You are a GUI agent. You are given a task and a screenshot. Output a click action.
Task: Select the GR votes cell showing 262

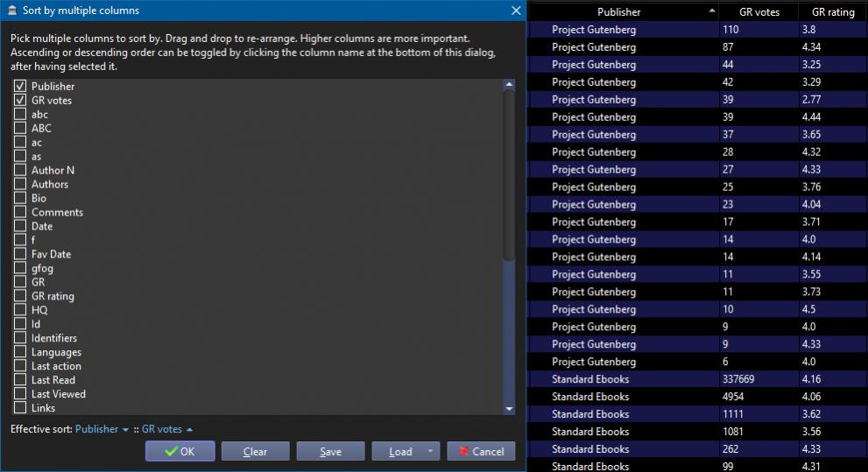point(759,448)
